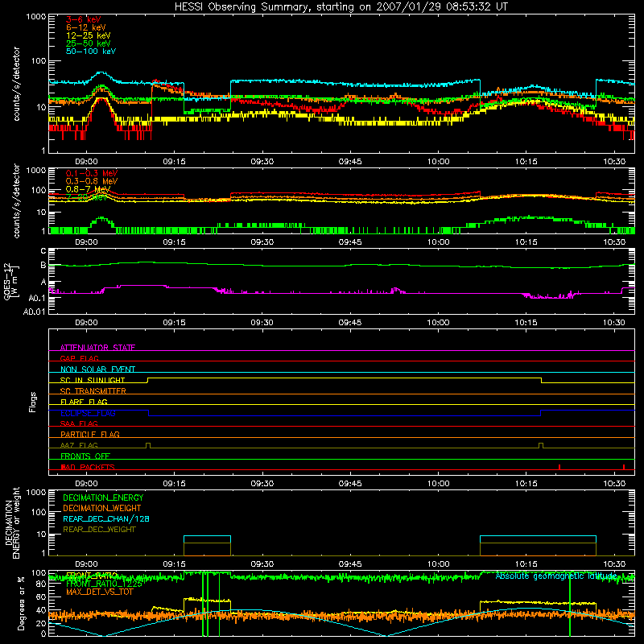Select the 'GAP_FLAG' flag label
Viewport: 644px width, 644px height.
[79, 358]
